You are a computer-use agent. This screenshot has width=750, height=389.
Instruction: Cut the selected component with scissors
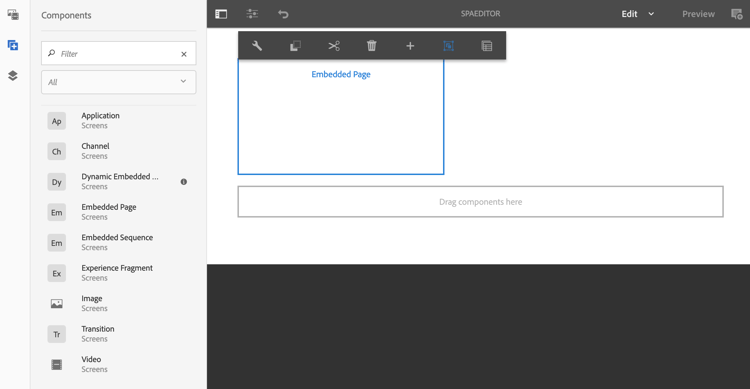pos(334,46)
